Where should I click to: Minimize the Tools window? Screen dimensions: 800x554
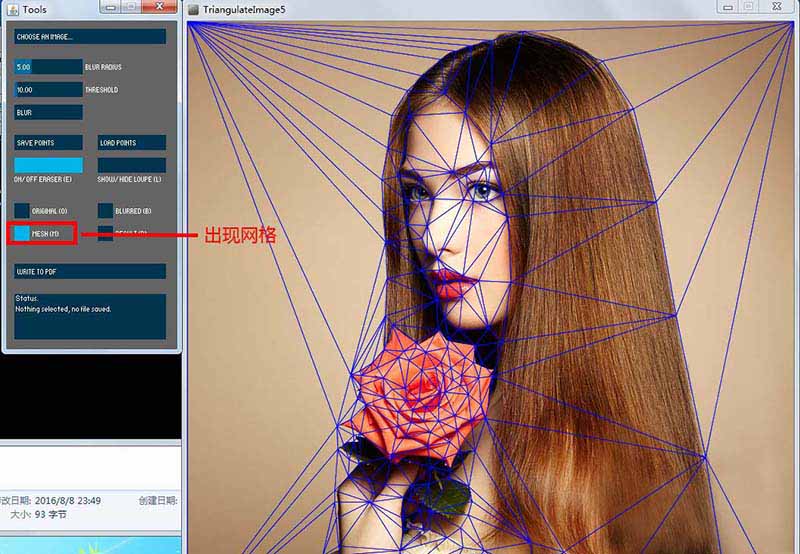coord(111,7)
